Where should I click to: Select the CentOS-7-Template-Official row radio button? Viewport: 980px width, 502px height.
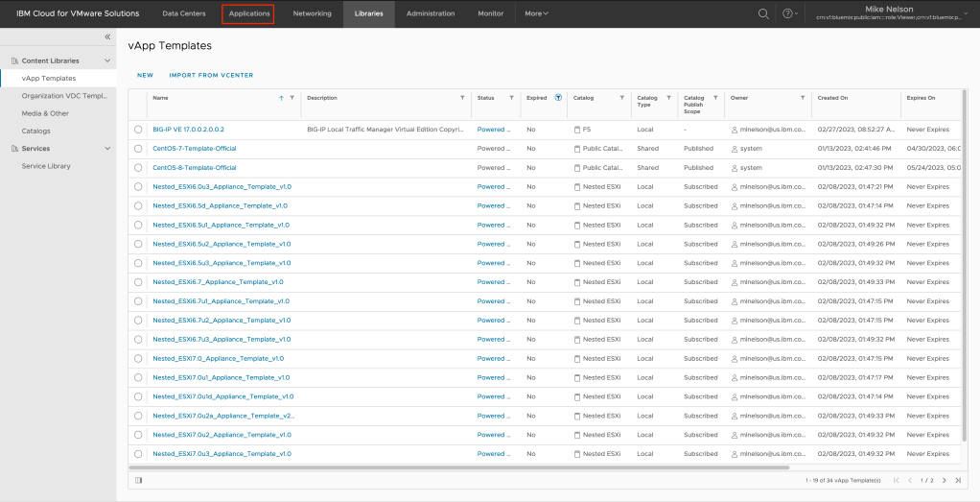coord(138,149)
